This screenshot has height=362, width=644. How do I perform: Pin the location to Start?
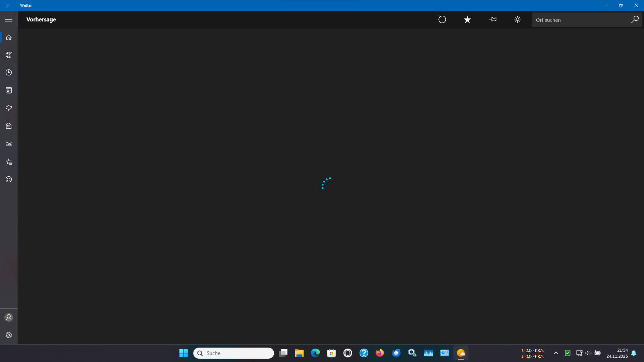(492, 19)
